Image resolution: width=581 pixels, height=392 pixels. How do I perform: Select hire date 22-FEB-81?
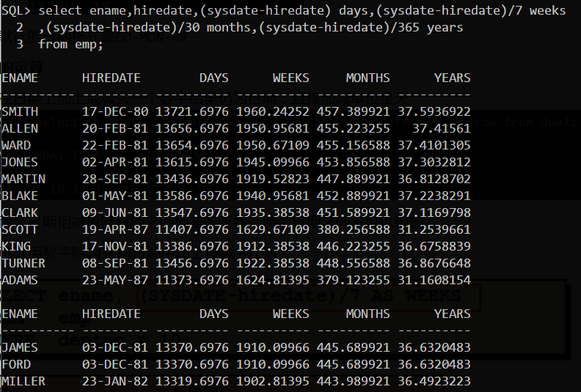(115, 145)
